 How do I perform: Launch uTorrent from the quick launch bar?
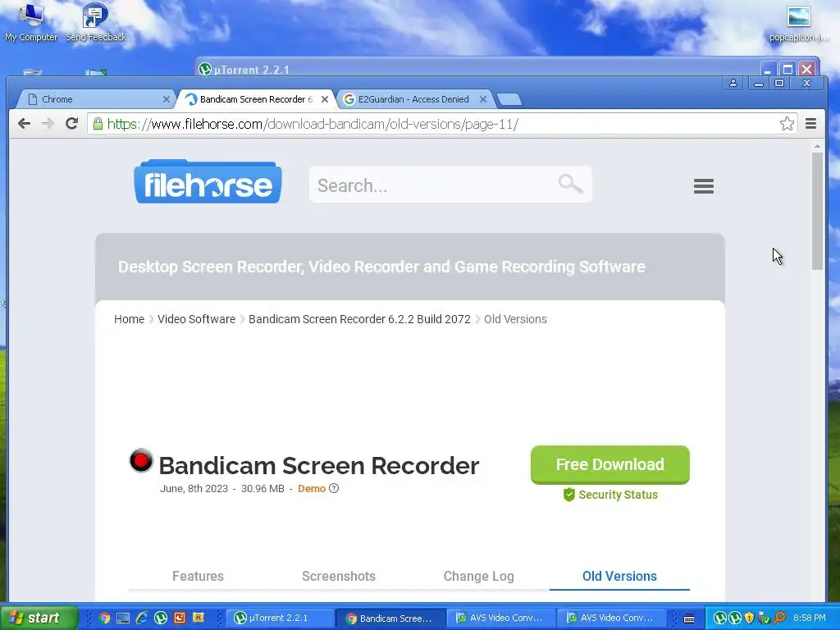tap(161, 618)
